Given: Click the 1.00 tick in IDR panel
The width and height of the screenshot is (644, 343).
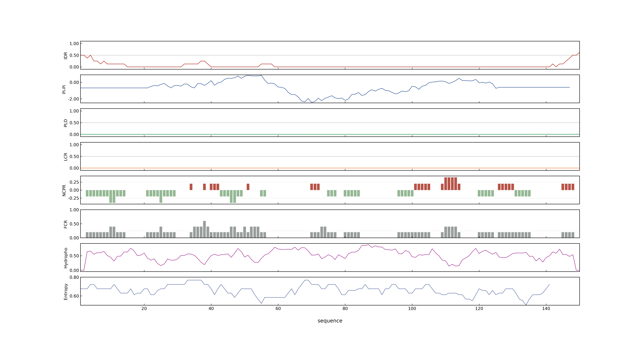Looking at the screenshot, I should [x=74, y=44].
